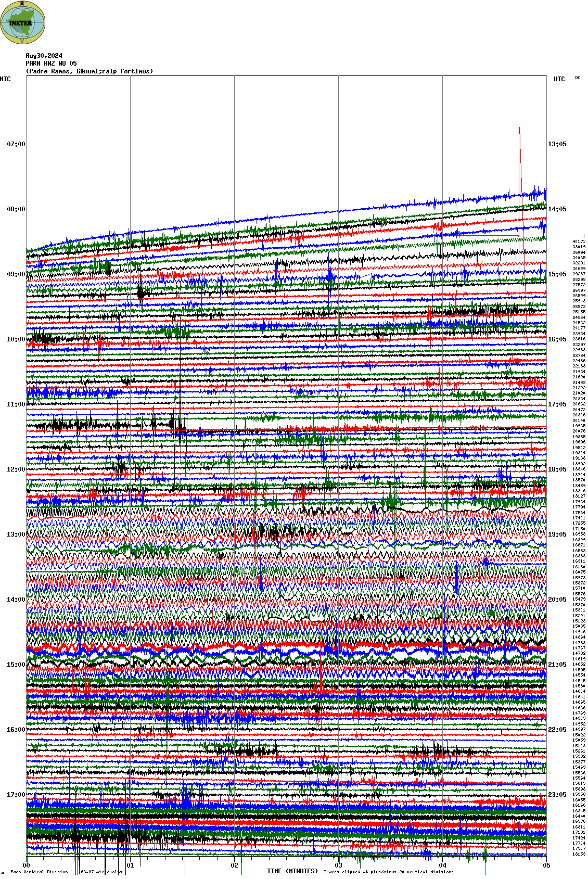
Task: Click the 04 minute axis tick label
Action: [443, 865]
